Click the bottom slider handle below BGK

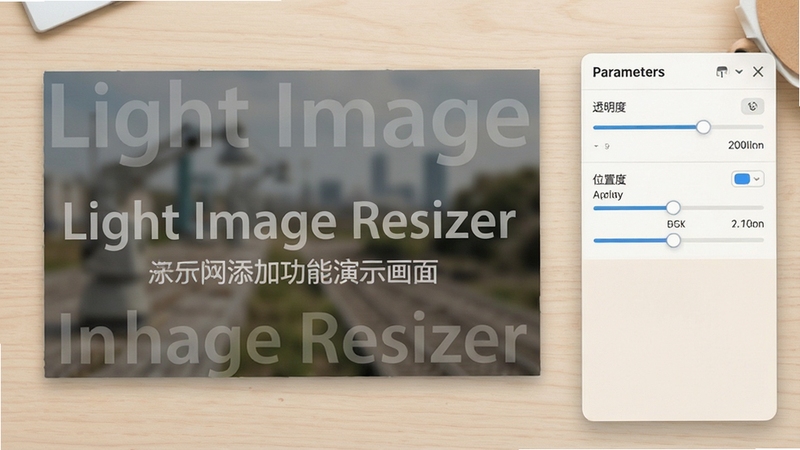(x=673, y=240)
